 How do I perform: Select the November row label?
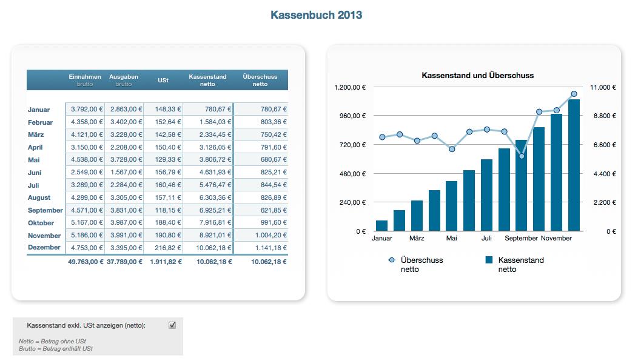pos(45,236)
